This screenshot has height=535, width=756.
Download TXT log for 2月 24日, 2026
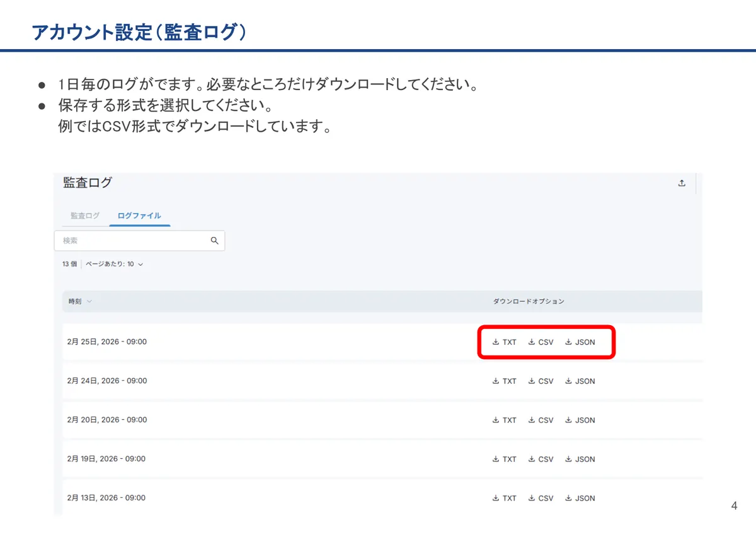(x=504, y=381)
